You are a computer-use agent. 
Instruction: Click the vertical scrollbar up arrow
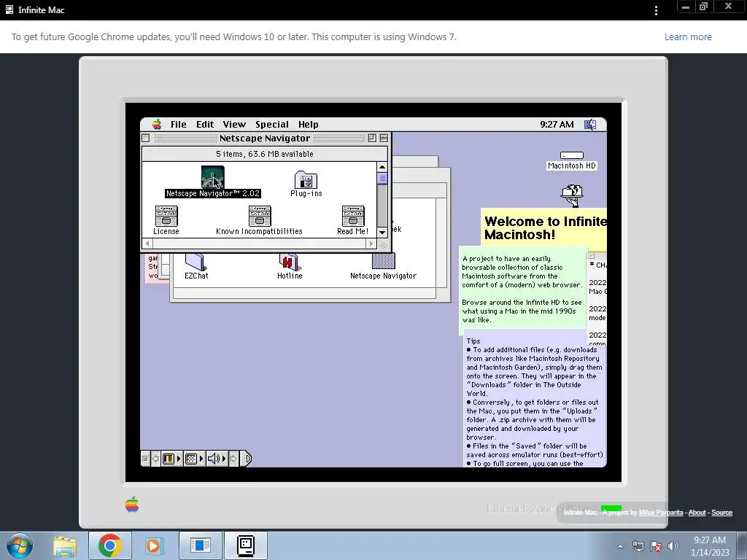[x=382, y=167]
